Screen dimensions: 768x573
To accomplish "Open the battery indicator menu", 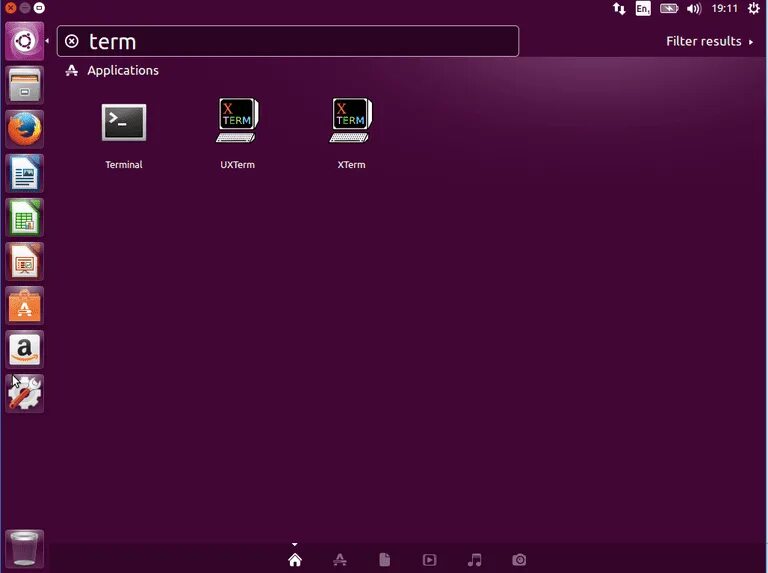I will pos(669,8).
